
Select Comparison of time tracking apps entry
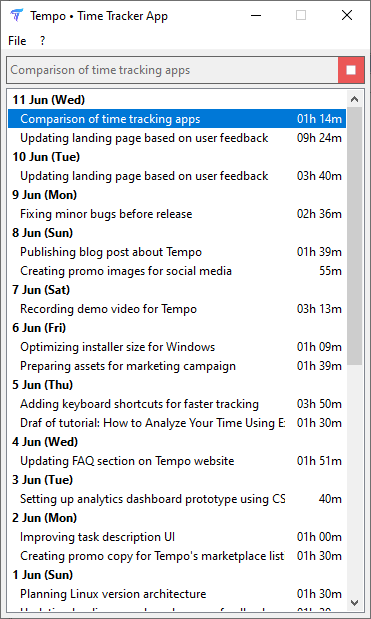point(177,119)
